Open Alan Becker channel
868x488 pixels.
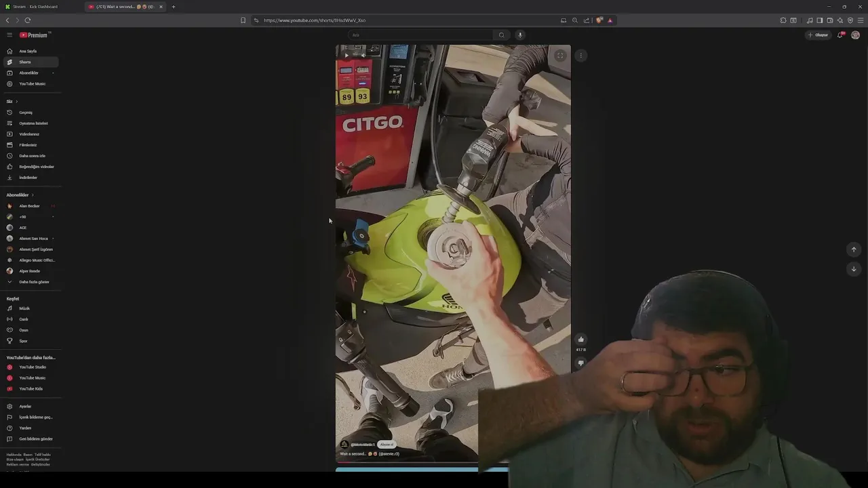pos(31,206)
